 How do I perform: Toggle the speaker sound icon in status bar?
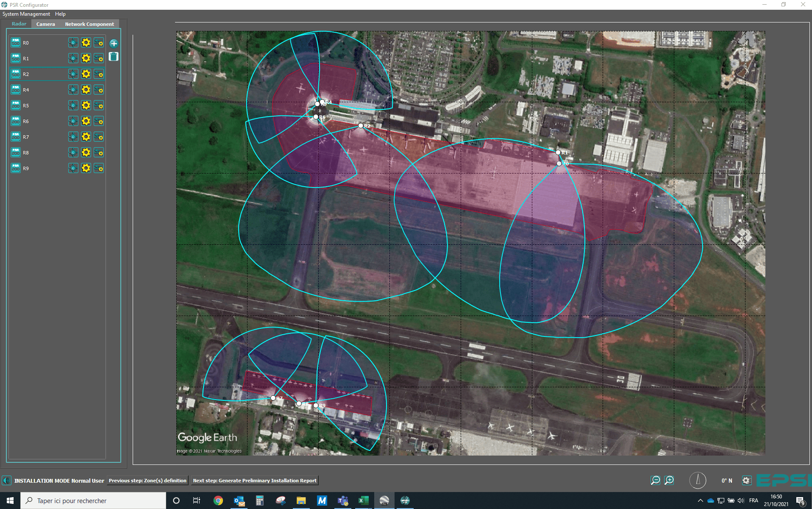(x=6, y=481)
